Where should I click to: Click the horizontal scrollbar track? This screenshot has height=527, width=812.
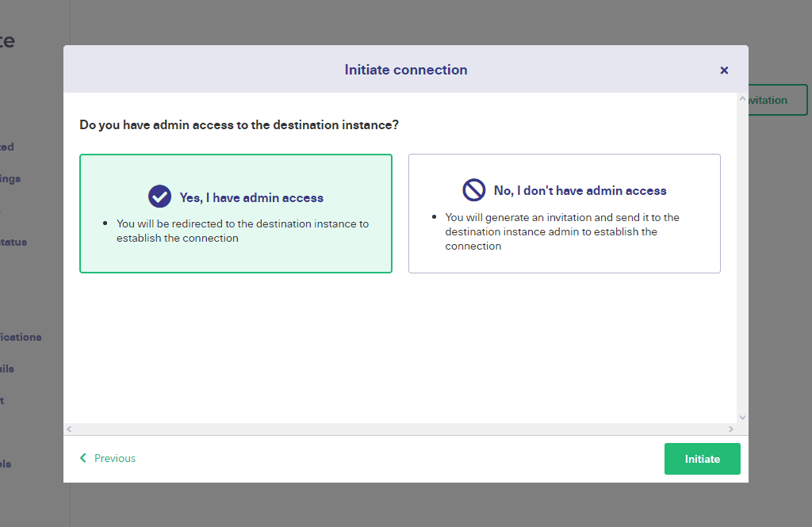coord(400,430)
